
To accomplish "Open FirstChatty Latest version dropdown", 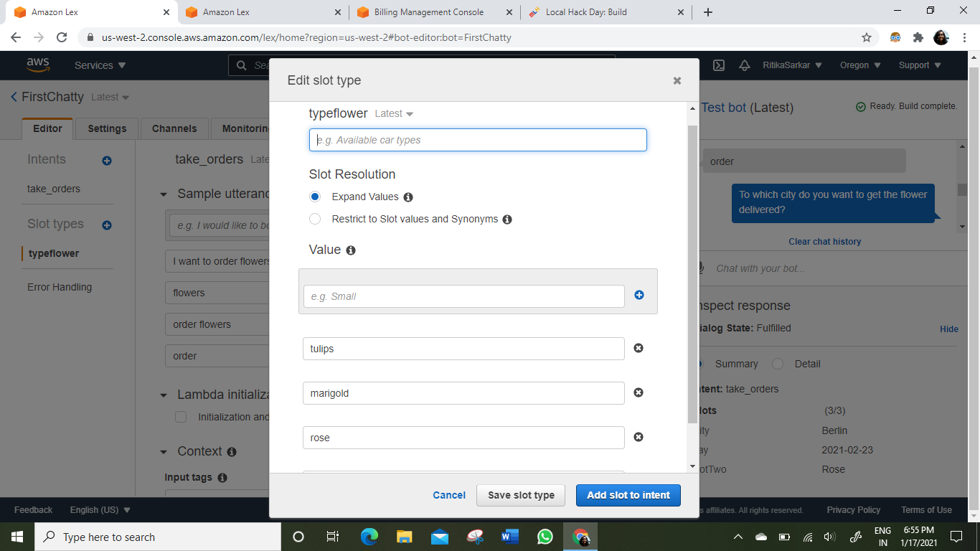I will click(110, 97).
